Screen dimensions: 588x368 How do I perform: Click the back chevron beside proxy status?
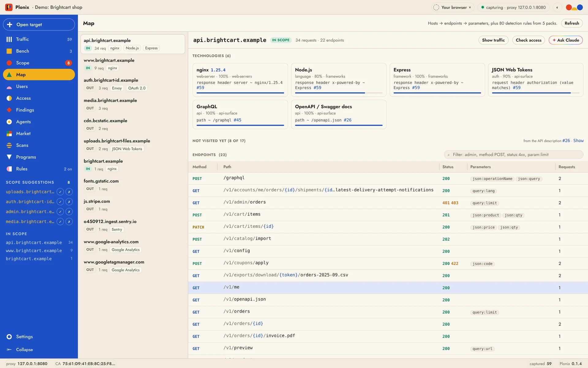[x=557, y=7]
